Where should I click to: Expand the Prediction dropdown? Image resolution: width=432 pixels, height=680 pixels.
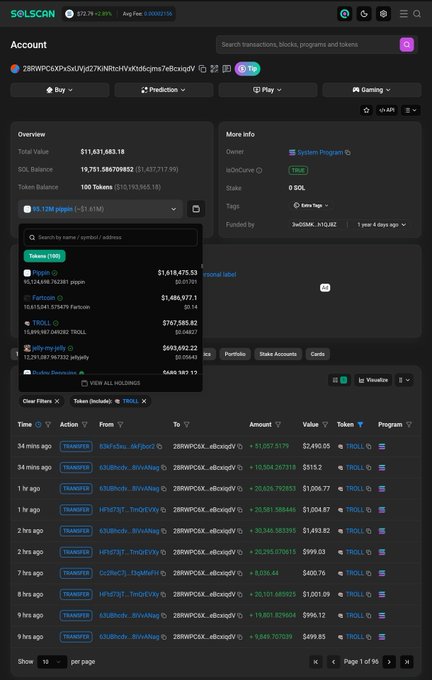point(164,90)
